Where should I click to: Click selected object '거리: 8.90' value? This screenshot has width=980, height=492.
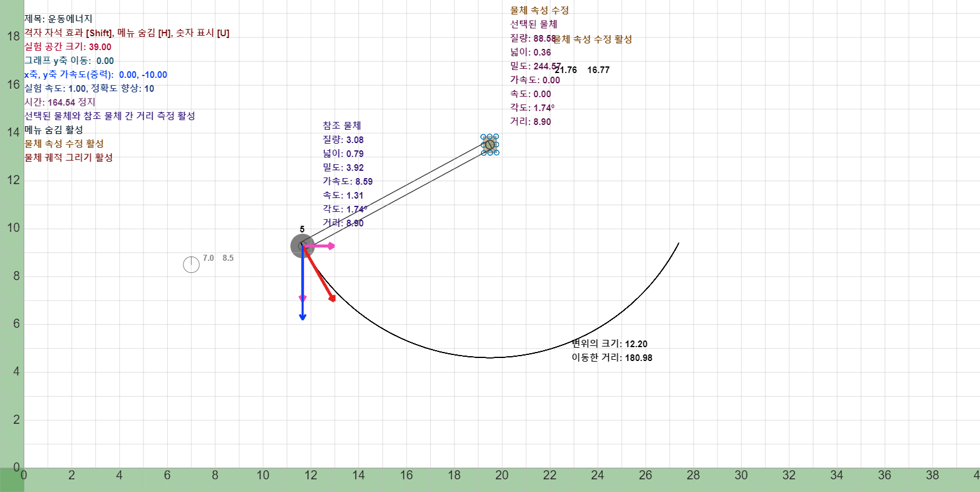530,121
